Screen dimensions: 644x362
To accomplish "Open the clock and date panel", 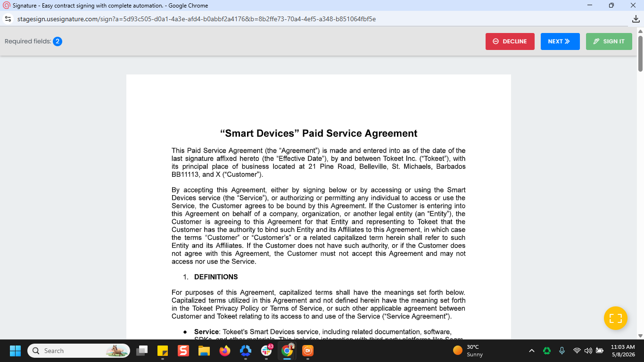I will pos(623,351).
